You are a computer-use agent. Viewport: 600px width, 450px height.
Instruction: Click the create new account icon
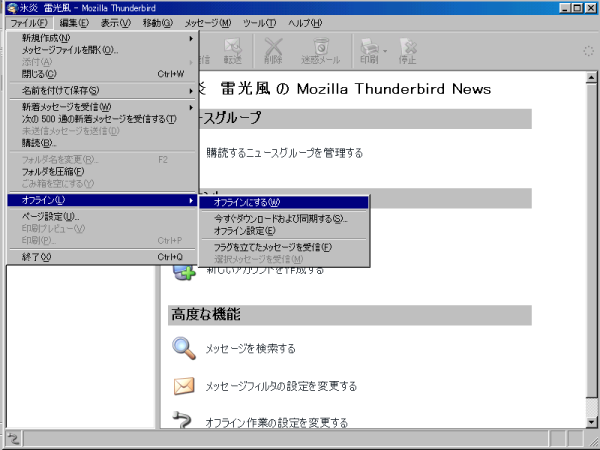(184, 271)
